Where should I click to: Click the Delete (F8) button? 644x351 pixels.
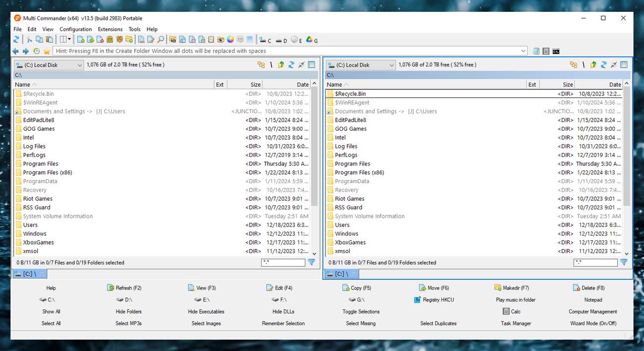click(x=589, y=288)
